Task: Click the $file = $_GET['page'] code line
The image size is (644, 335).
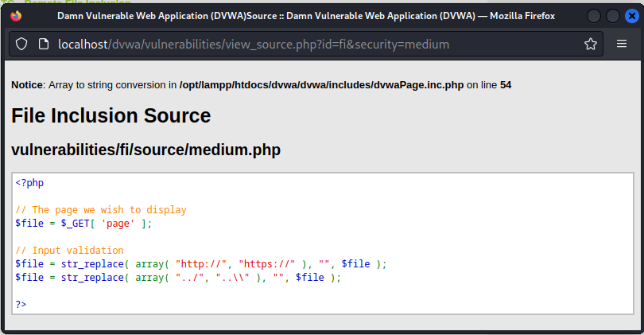Action: point(83,224)
